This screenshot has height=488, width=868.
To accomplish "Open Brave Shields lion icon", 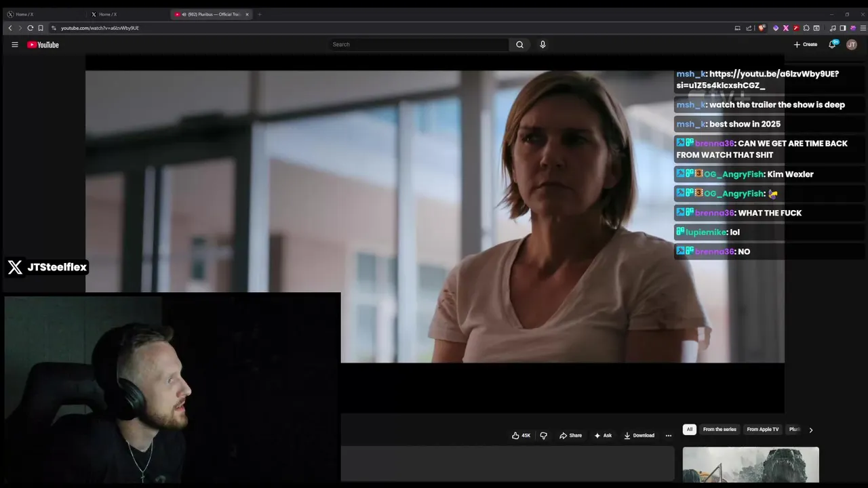I will click(762, 28).
